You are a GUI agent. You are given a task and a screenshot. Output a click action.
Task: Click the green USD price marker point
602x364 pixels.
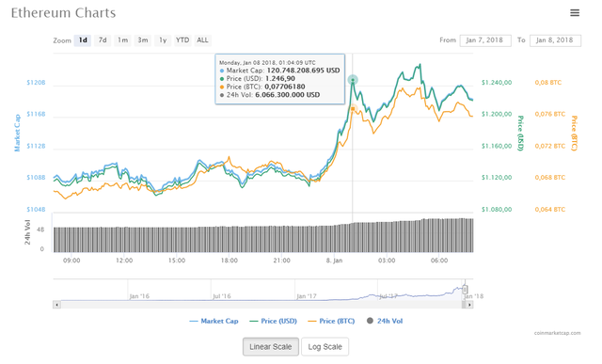[x=353, y=80]
